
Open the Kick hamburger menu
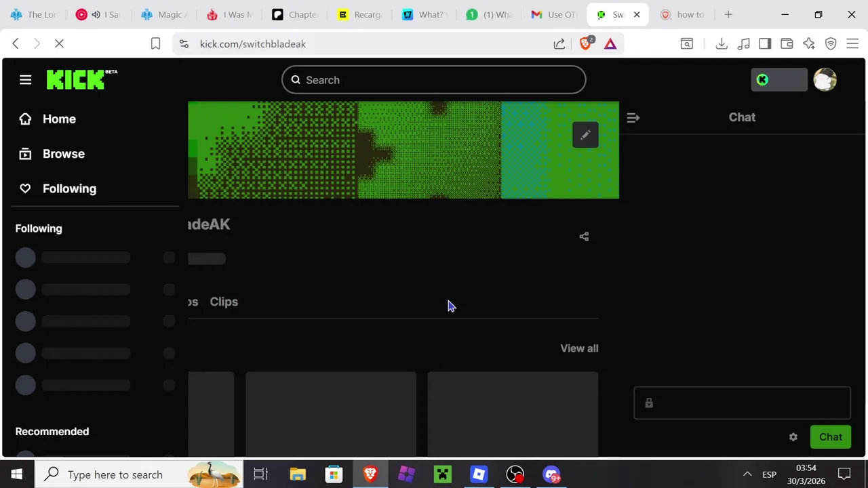(x=26, y=80)
